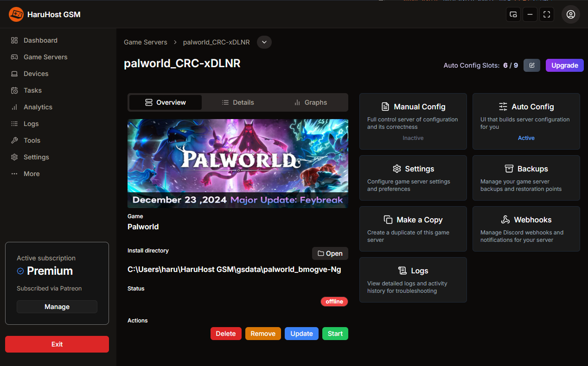588x366 pixels.
Task: Open Logs in the sidebar
Action: pyautogui.click(x=31, y=124)
